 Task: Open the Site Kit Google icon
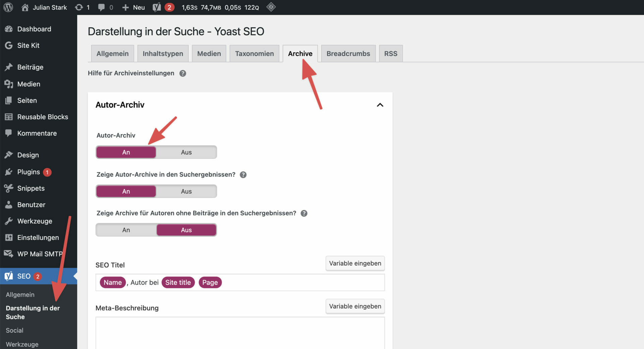point(9,45)
